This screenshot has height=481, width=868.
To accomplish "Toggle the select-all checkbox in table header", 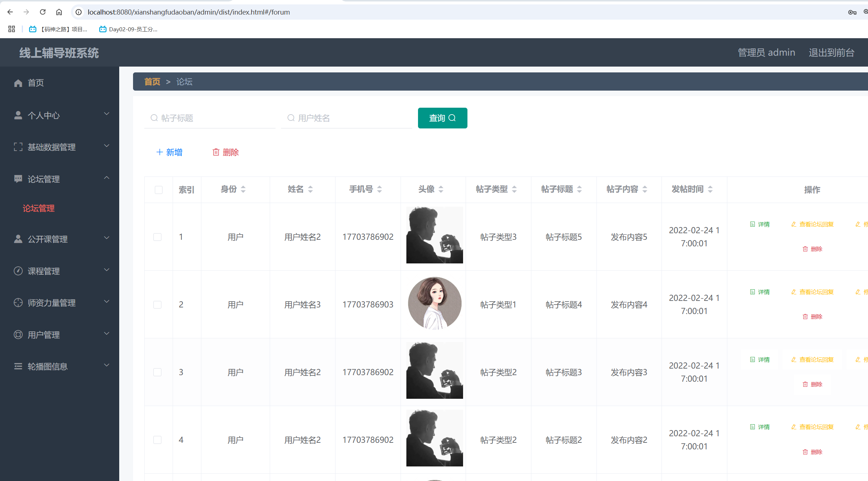I will click(158, 190).
